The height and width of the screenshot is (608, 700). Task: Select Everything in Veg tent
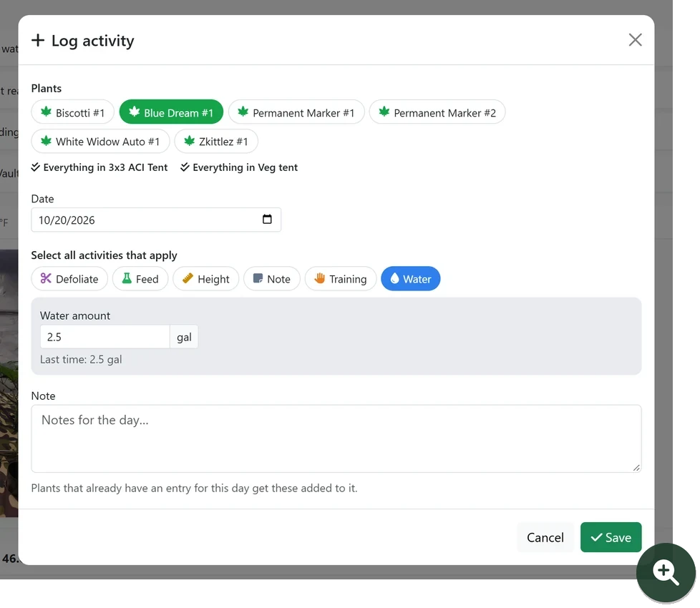(x=239, y=167)
